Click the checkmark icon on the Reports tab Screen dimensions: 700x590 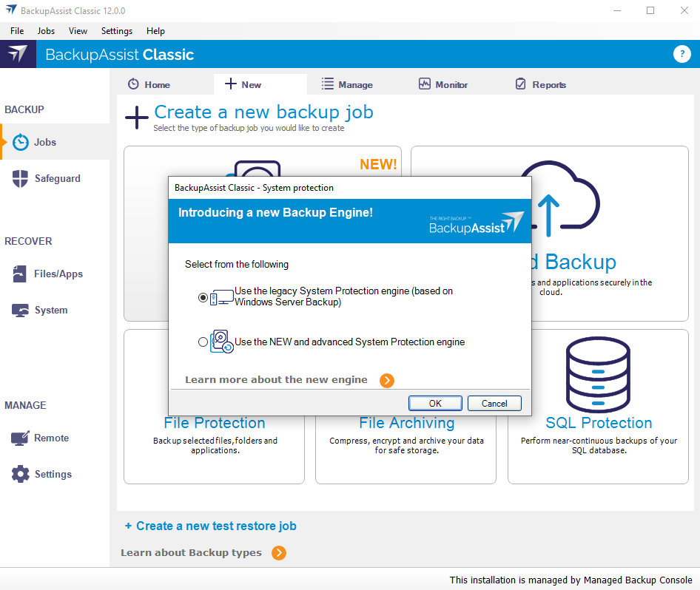click(x=520, y=84)
